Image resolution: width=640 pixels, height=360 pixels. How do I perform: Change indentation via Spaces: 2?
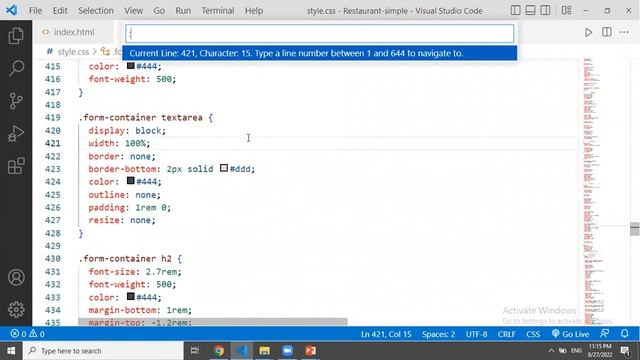(438, 334)
